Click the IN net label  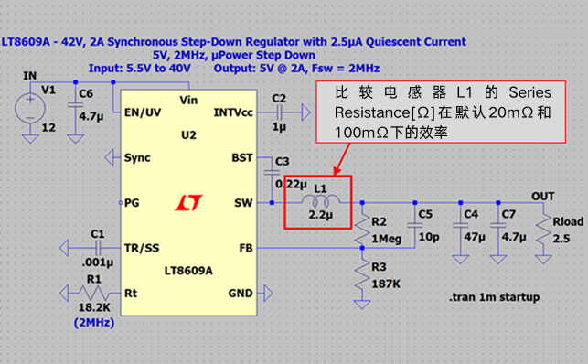tap(29, 76)
